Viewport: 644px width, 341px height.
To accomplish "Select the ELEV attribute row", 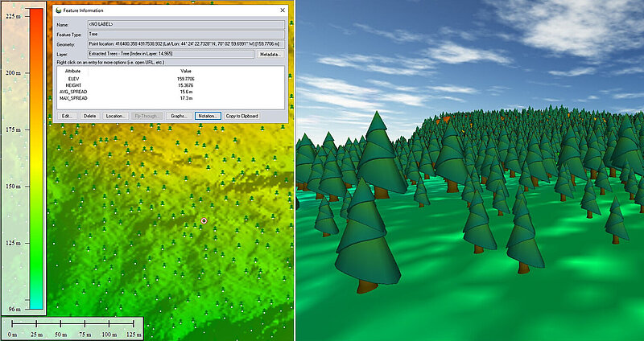I will click(x=73, y=78).
